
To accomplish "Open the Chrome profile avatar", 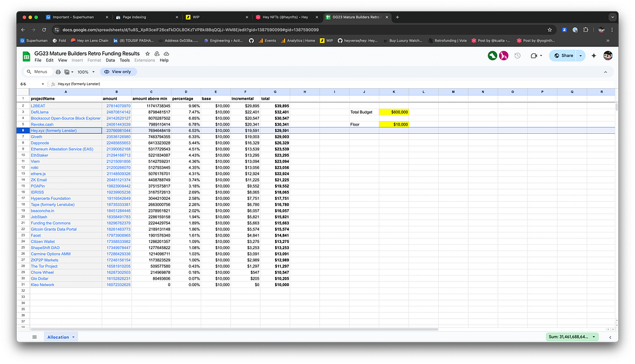I will 601,30.
